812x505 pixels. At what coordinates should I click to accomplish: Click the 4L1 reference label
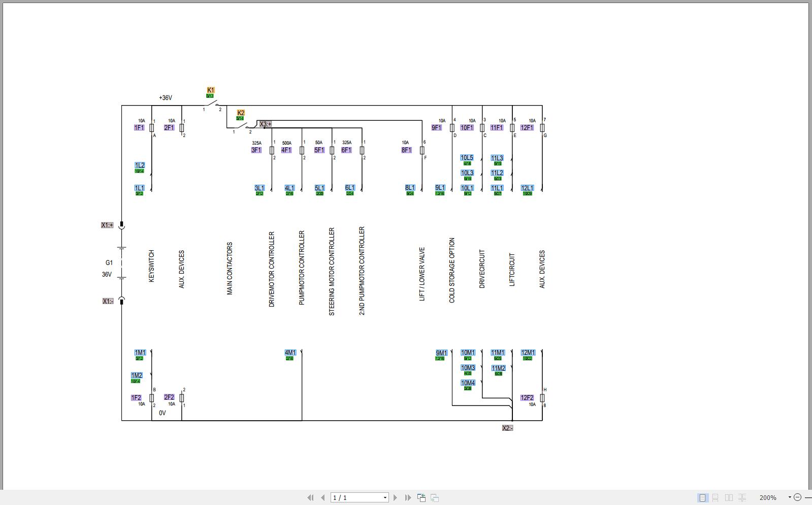click(289, 188)
